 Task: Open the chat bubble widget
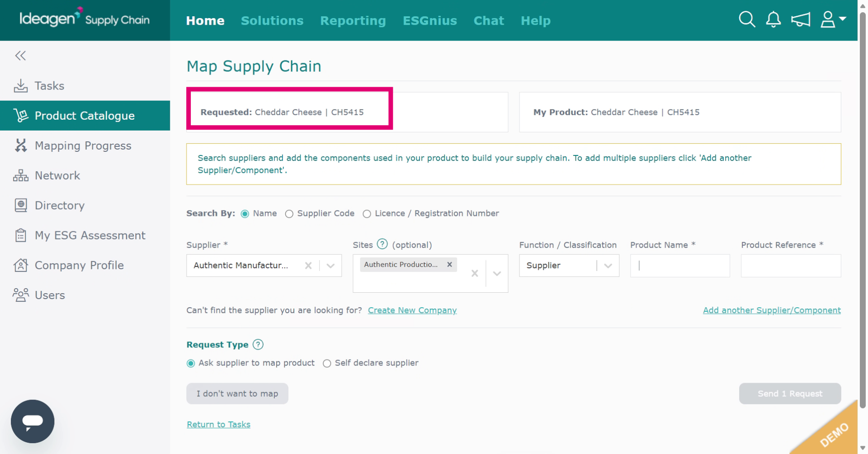33,421
